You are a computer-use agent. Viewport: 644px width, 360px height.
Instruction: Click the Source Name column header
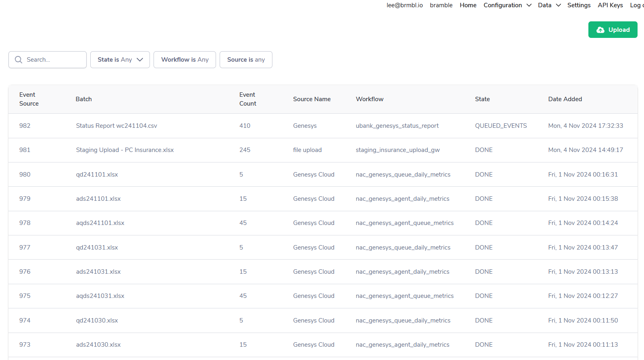(312, 99)
